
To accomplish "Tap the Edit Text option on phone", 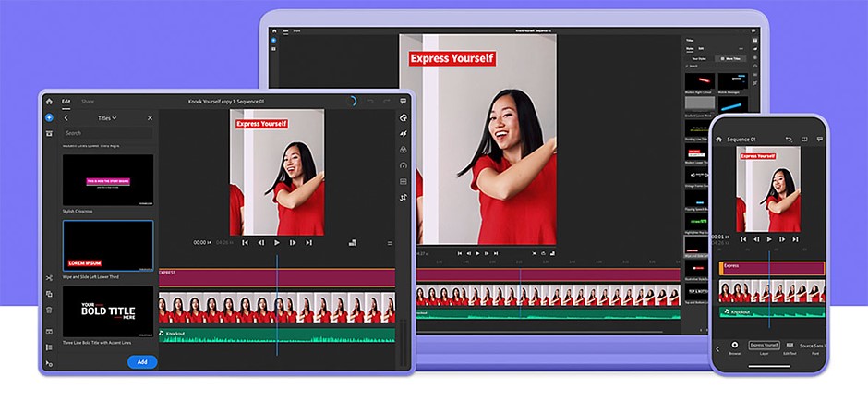I will [x=790, y=348].
